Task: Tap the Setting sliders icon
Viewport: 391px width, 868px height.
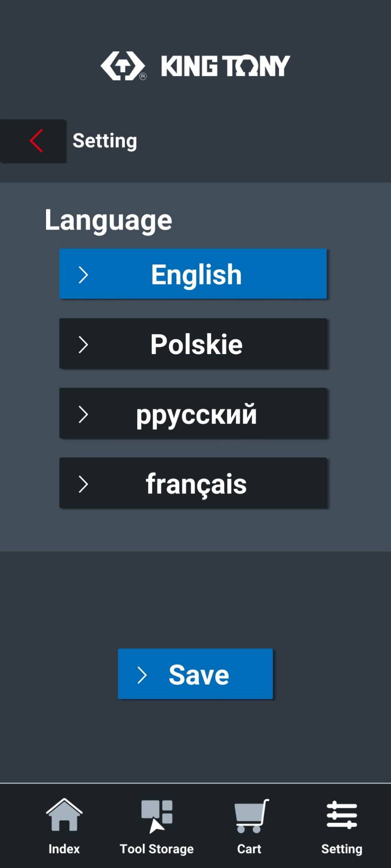Action: pyautogui.click(x=342, y=815)
